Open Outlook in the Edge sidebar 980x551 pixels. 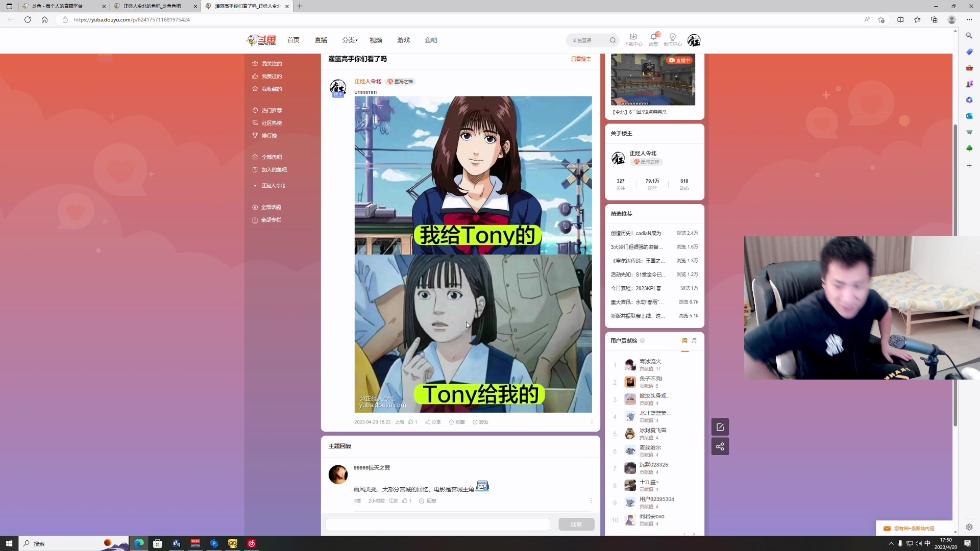(969, 116)
